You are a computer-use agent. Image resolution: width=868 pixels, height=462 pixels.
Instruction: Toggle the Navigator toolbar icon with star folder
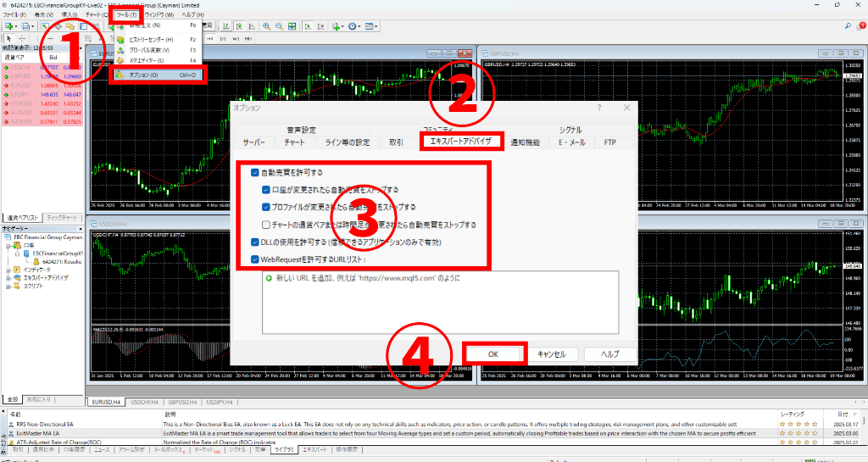(x=70, y=26)
